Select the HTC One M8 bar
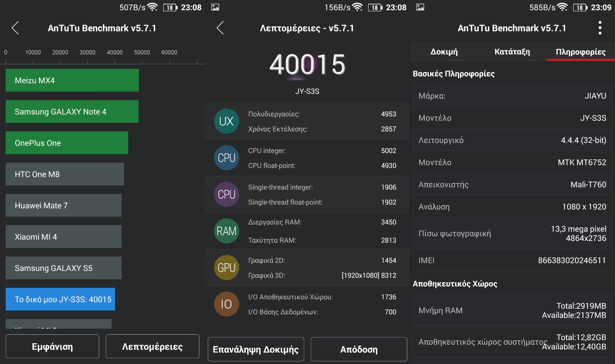615x364 pixels. [x=65, y=174]
